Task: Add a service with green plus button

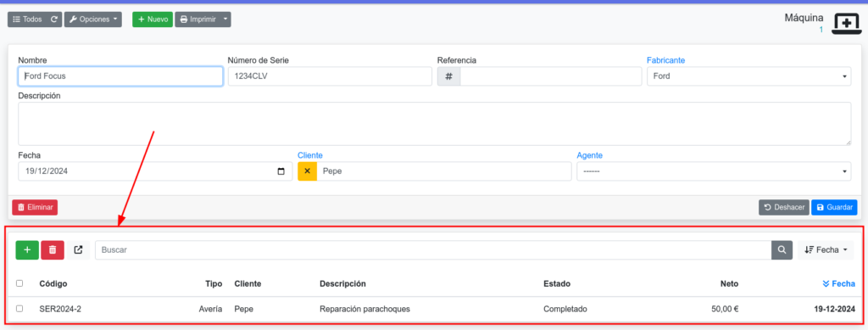Action: 27,249
